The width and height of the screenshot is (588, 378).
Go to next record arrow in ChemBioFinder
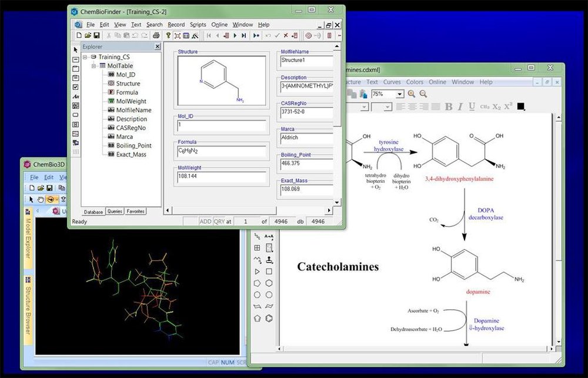235,36
